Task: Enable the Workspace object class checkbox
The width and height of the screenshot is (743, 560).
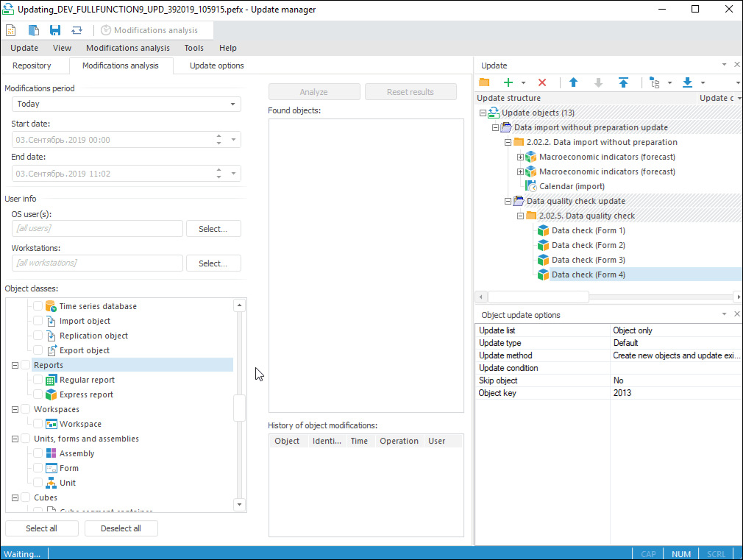Action: click(38, 424)
